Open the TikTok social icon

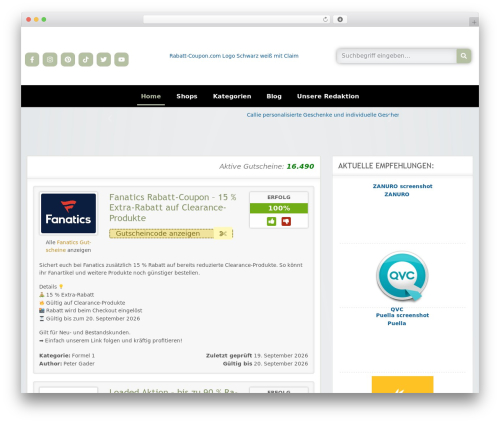[x=86, y=60]
